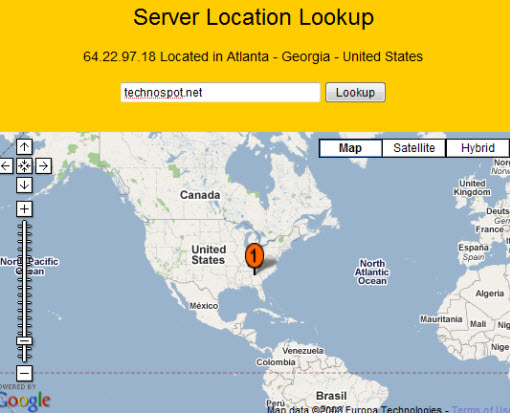This screenshot has height=413, width=510.
Task: Pan the map up with arrow
Action: [x=24, y=147]
